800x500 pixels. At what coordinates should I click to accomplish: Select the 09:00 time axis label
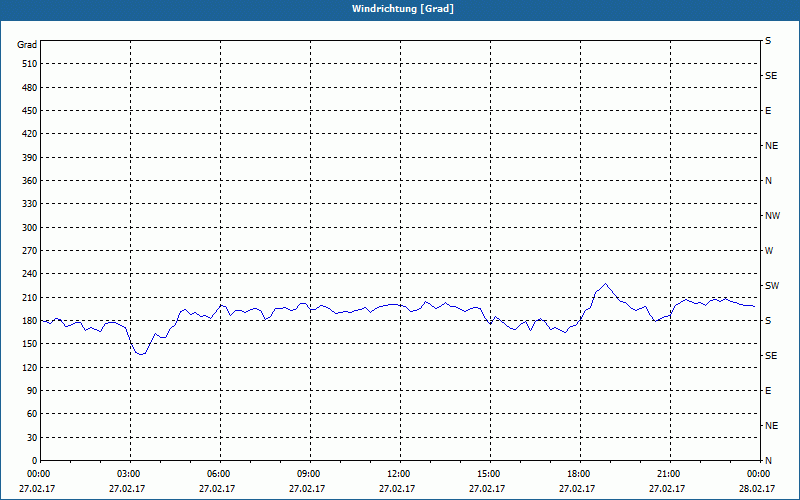point(310,474)
